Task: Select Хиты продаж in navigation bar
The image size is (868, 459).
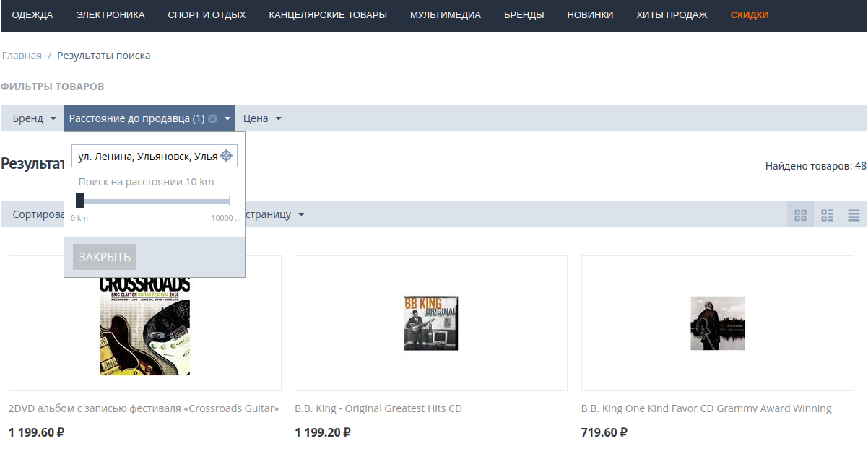Action: point(672,15)
